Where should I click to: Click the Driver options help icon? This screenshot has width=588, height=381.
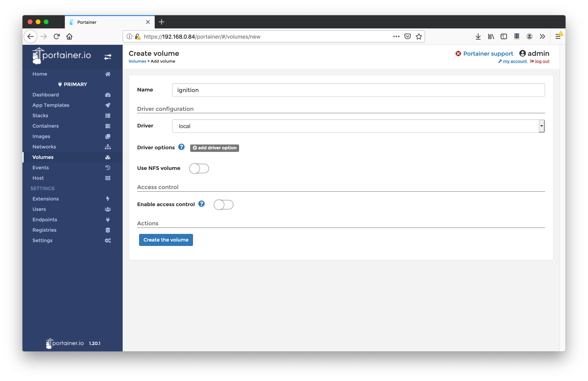pyautogui.click(x=181, y=147)
